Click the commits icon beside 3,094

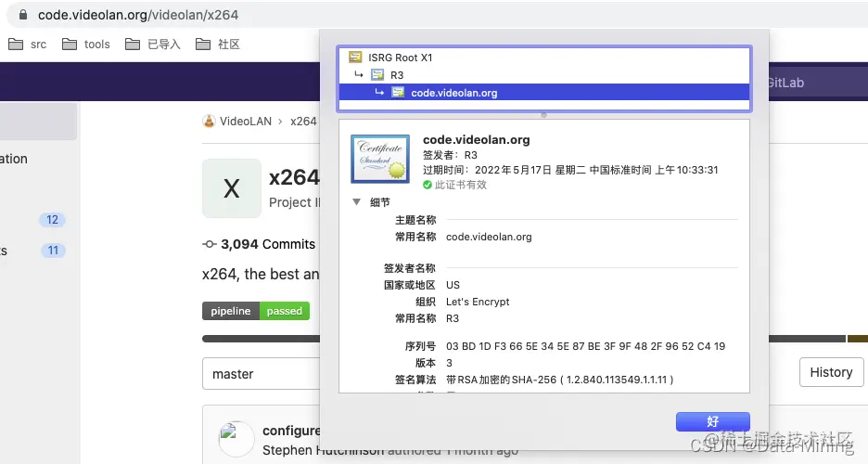210,244
